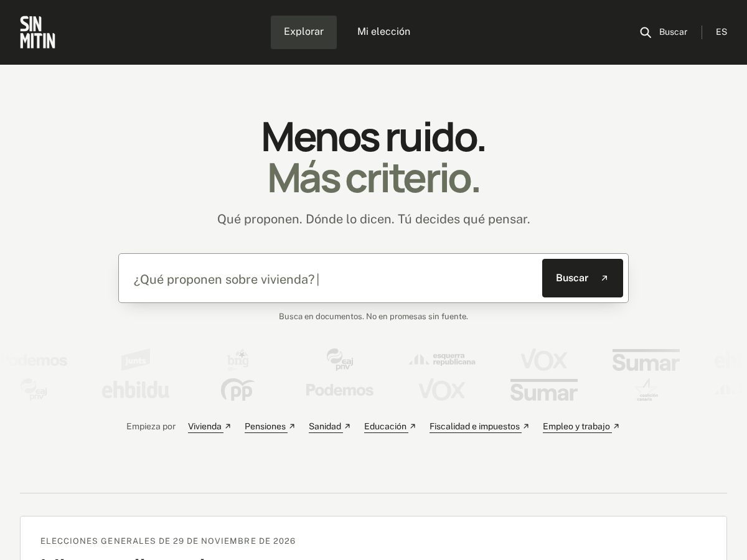Click the 'Más criterio.' headline
Viewport: 747px width, 560px height.
(374, 178)
